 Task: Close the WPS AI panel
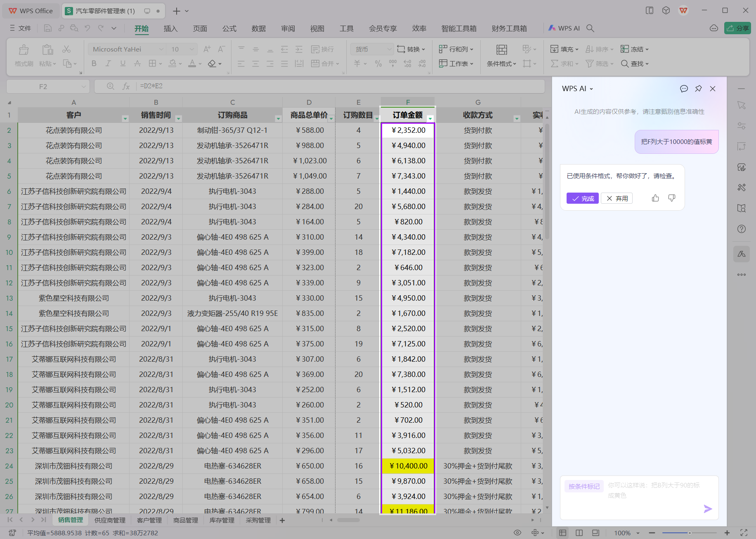point(713,89)
